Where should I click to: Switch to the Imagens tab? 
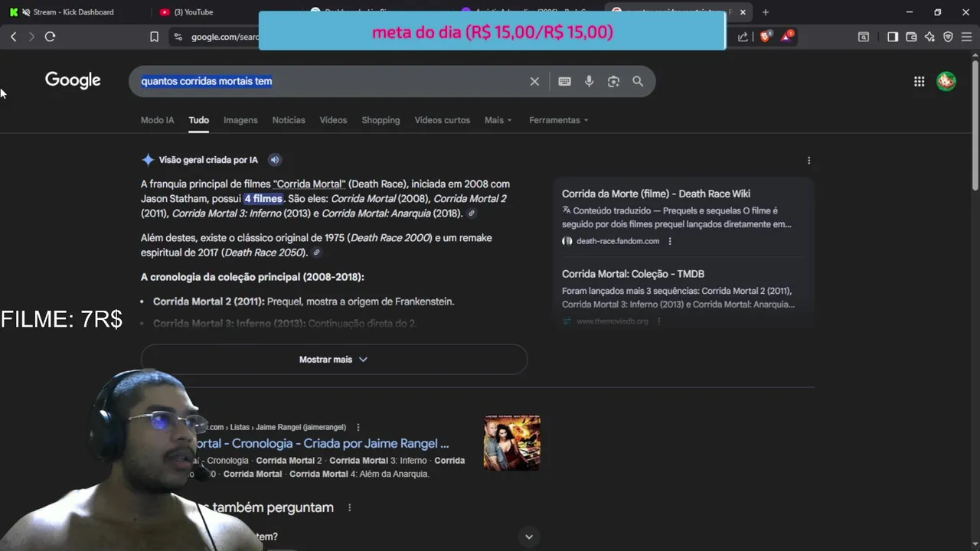click(240, 120)
